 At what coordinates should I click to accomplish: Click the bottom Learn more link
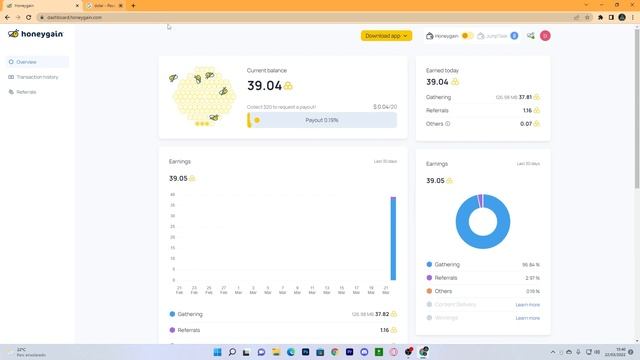pos(527,318)
